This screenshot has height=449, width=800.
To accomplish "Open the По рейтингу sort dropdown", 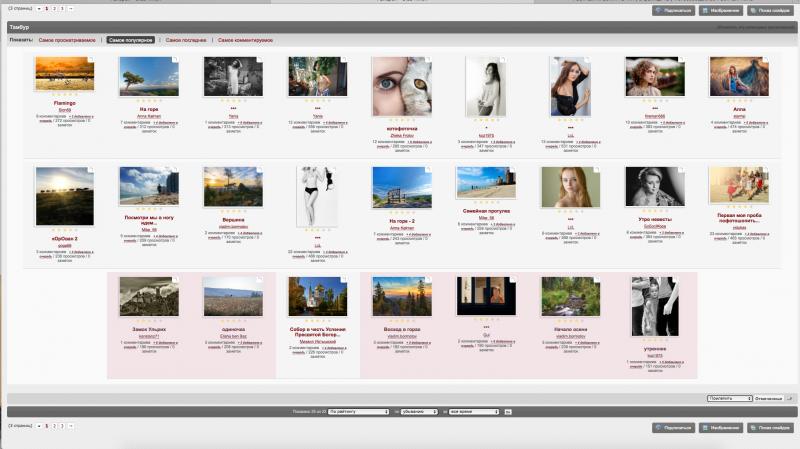I will point(358,411).
